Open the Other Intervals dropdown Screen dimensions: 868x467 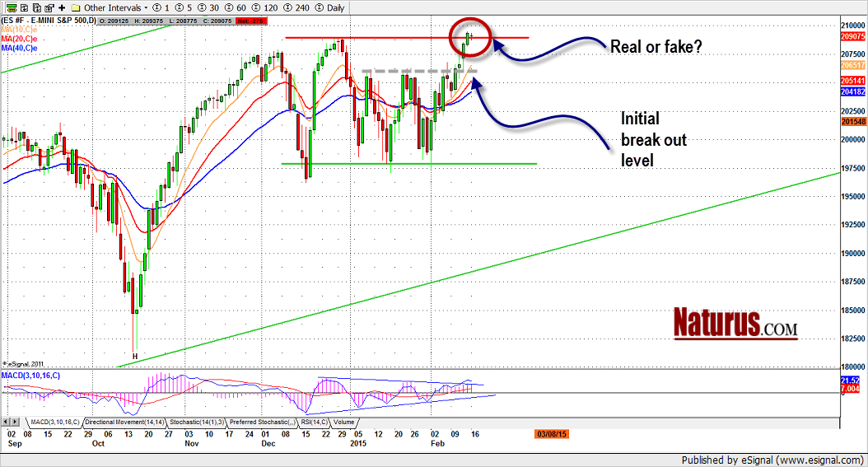pyautogui.click(x=113, y=7)
